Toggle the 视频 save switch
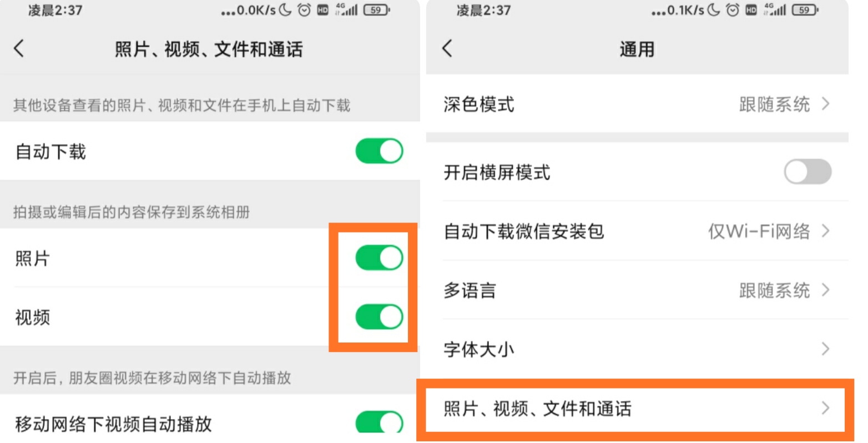Image resolution: width=868 pixels, height=443 pixels. point(380,317)
